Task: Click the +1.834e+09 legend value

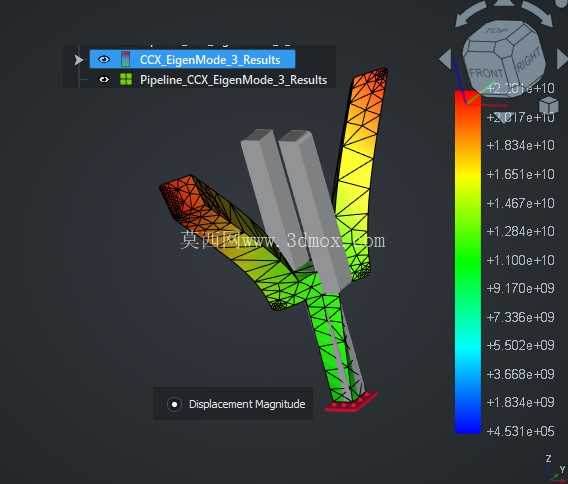Action: point(521,402)
